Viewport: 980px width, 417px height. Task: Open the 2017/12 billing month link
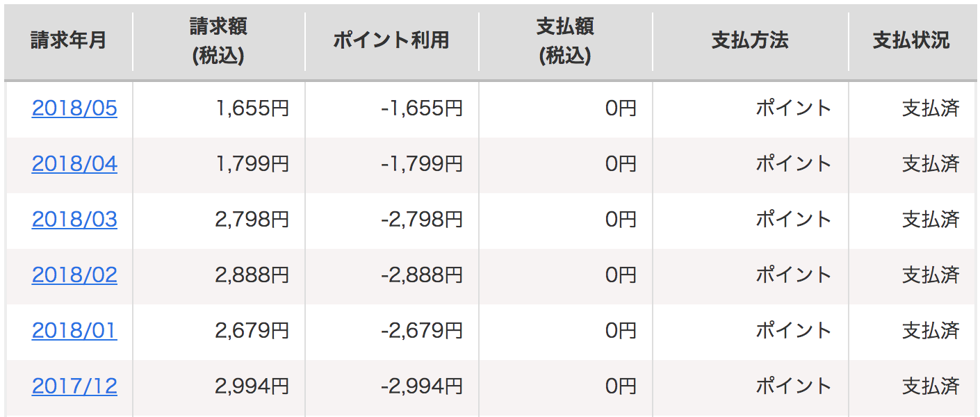coord(74,386)
